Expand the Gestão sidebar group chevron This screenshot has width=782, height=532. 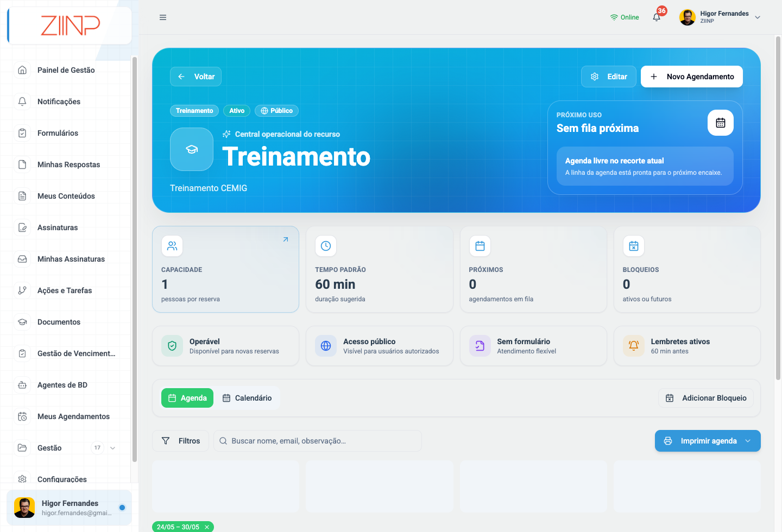point(113,448)
